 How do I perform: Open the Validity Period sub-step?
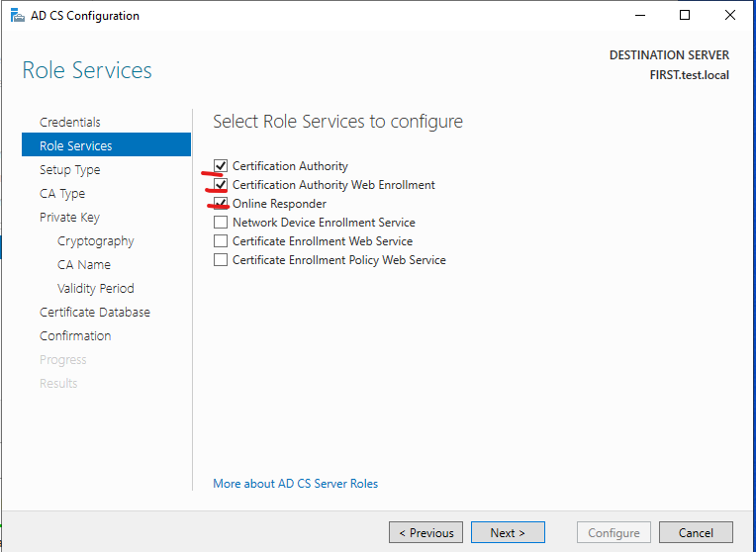pyautogui.click(x=95, y=288)
